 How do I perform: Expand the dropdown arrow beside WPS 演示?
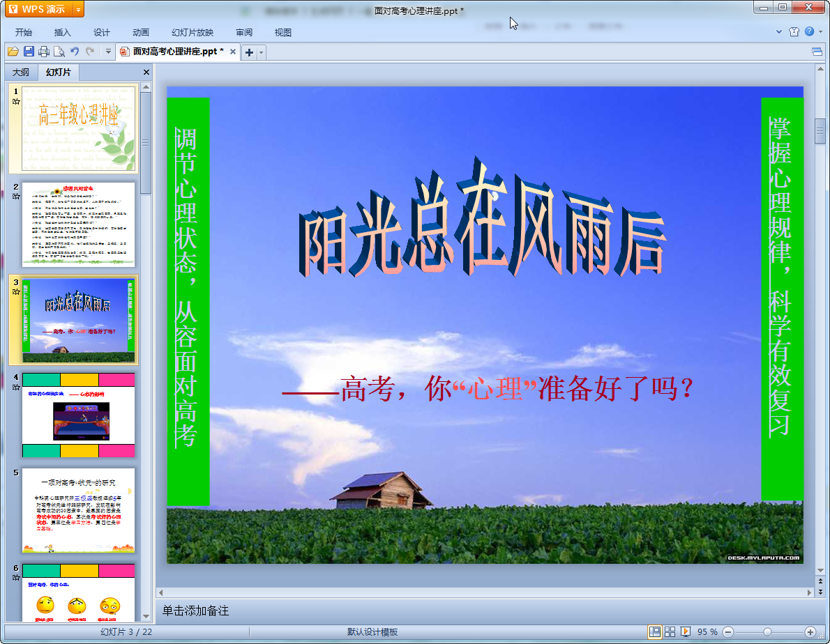78,9
